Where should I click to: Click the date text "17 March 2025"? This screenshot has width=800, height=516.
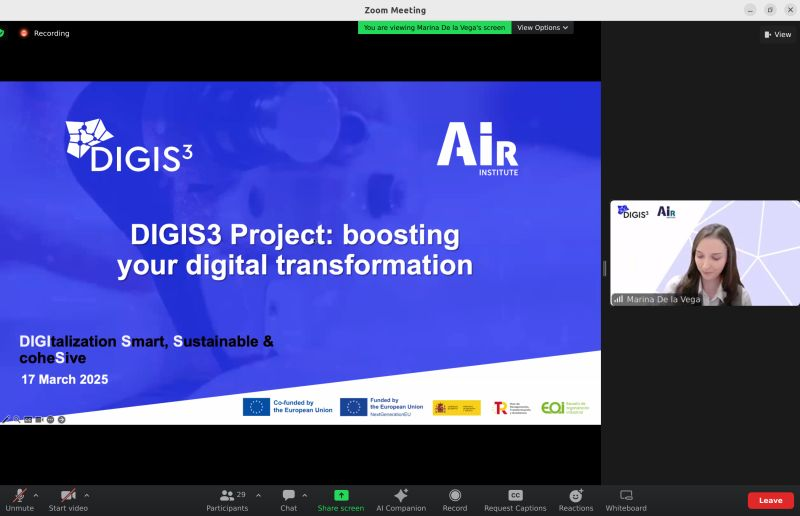click(x=65, y=379)
